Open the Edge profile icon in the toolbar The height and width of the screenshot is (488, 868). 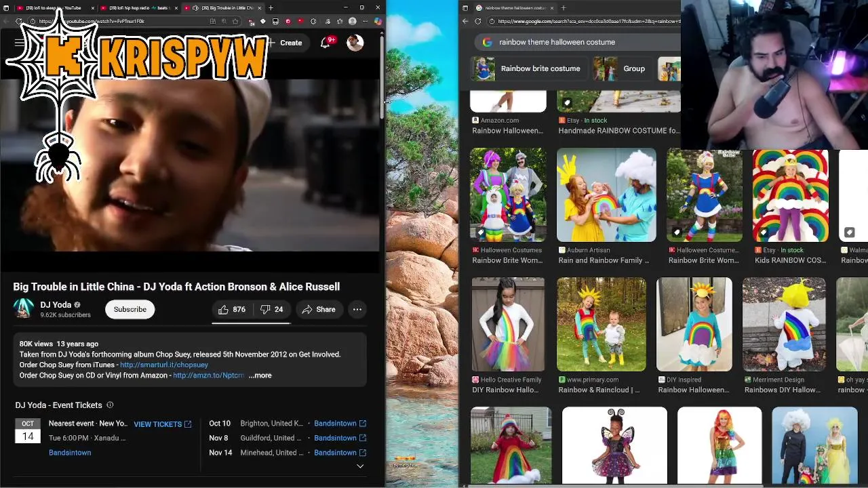352,21
